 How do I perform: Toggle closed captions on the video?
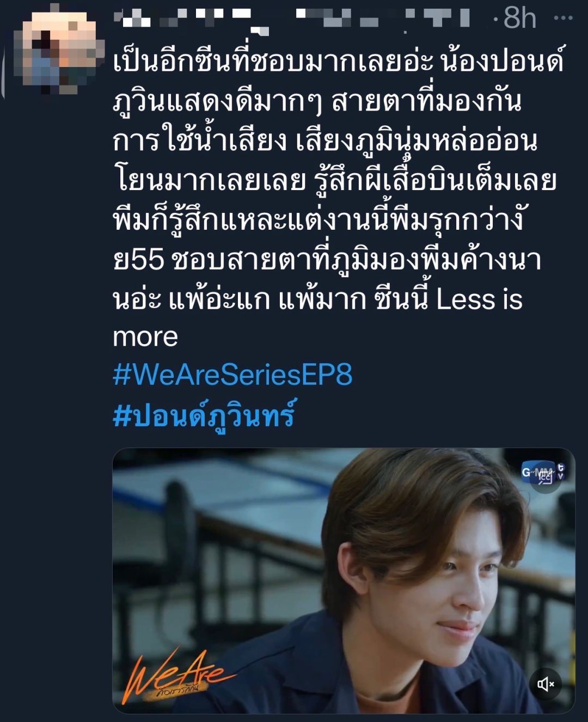point(546,478)
